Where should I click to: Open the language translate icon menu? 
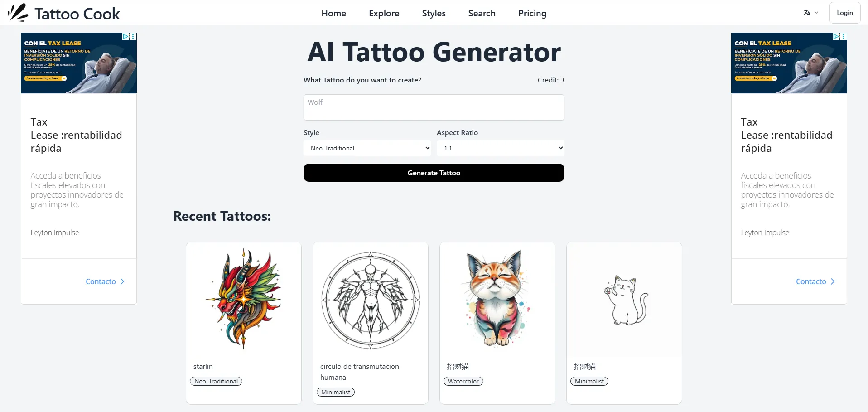pyautogui.click(x=807, y=13)
